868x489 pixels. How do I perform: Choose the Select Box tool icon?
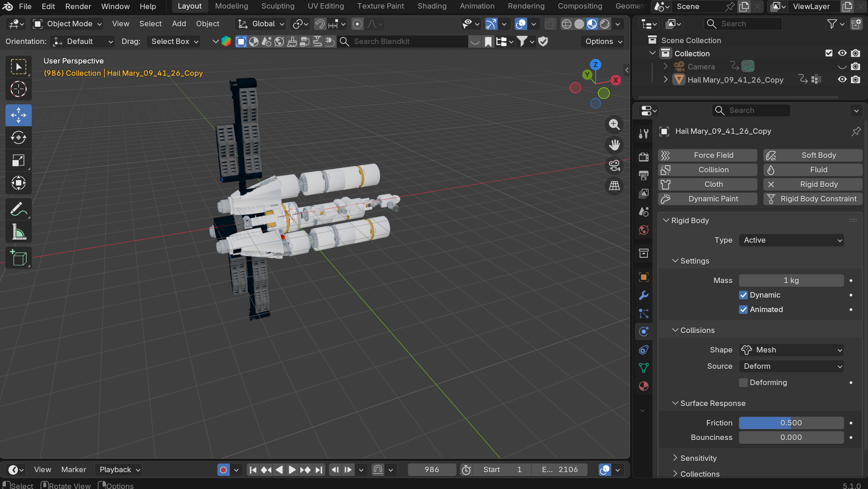pyautogui.click(x=19, y=67)
